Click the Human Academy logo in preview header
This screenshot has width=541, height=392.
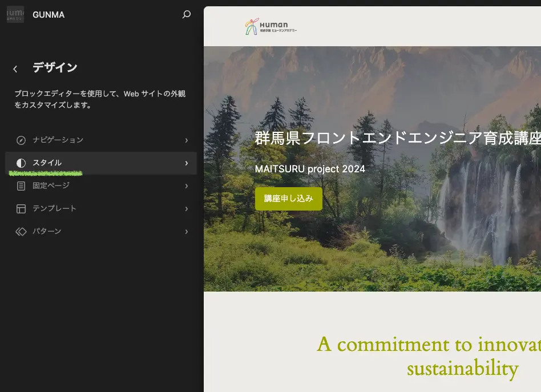click(x=271, y=27)
